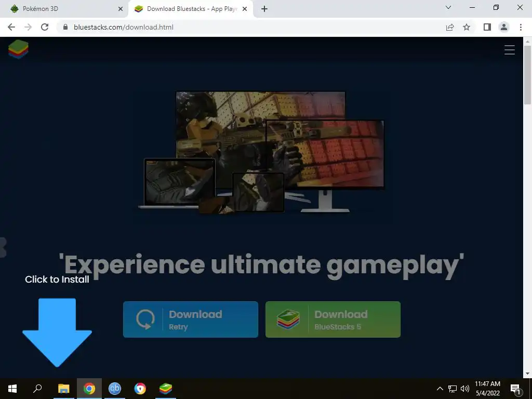Image resolution: width=532 pixels, height=399 pixels.
Task: Open File Explorer from taskbar
Action: tap(63, 389)
